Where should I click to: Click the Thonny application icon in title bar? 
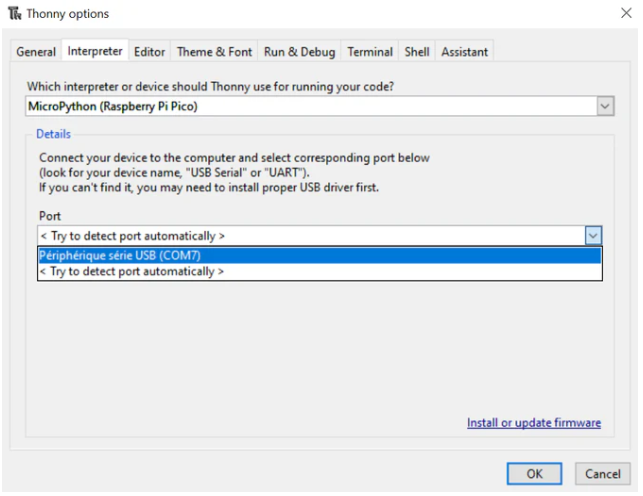[14, 13]
